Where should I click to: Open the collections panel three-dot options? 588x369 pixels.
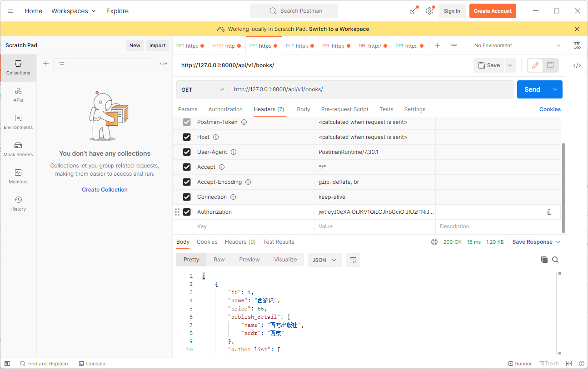click(x=164, y=64)
